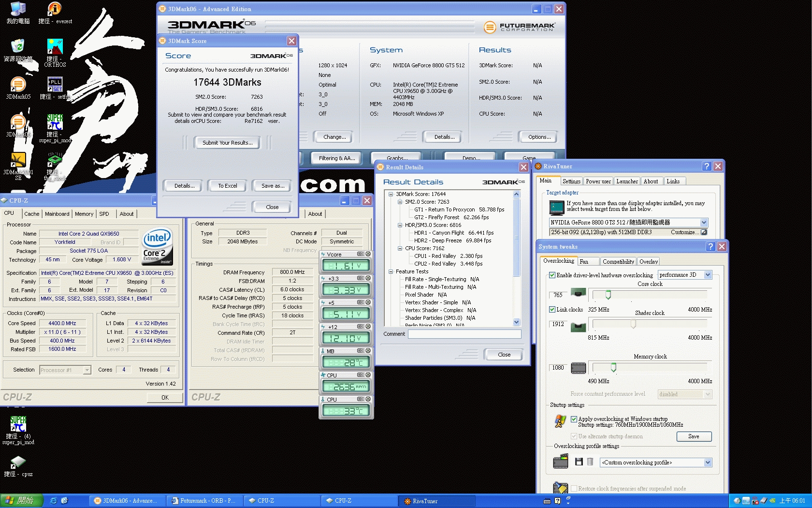
Task: Click scroll down arrow in Result Details tree
Action: 516,322
